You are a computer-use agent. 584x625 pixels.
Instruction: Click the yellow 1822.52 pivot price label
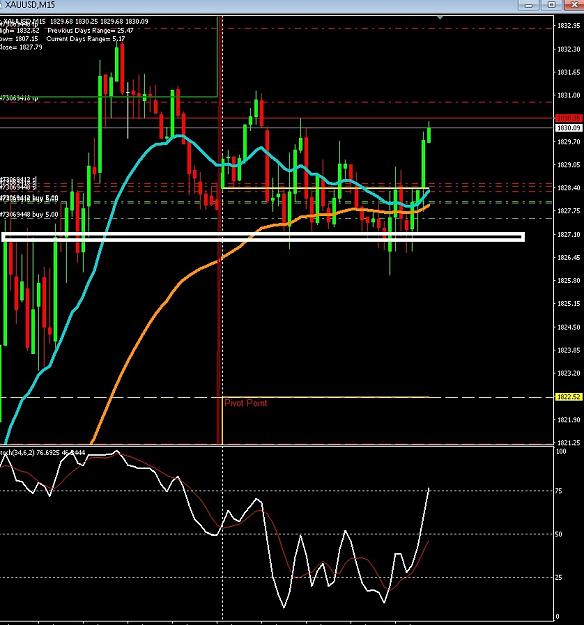[568, 397]
